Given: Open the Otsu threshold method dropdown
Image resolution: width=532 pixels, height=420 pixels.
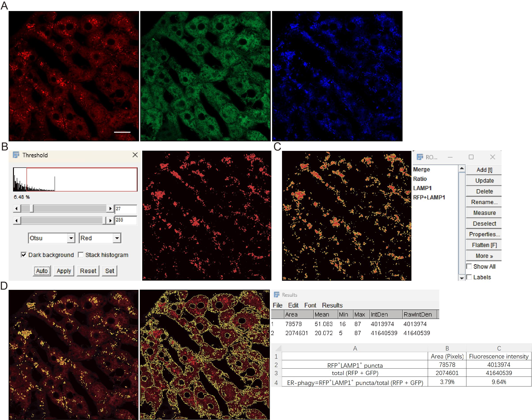Looking at the screenshot, I should tap(71, 238).
